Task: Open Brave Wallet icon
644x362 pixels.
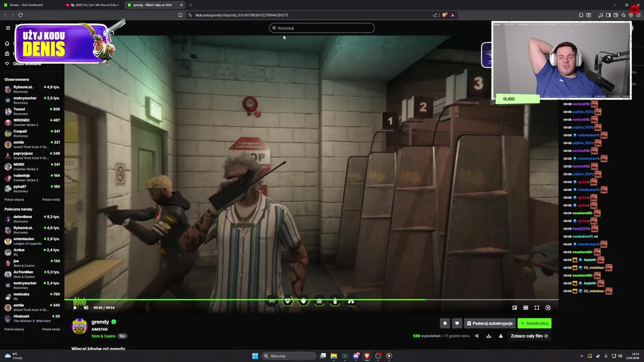Action: (616, 15)
